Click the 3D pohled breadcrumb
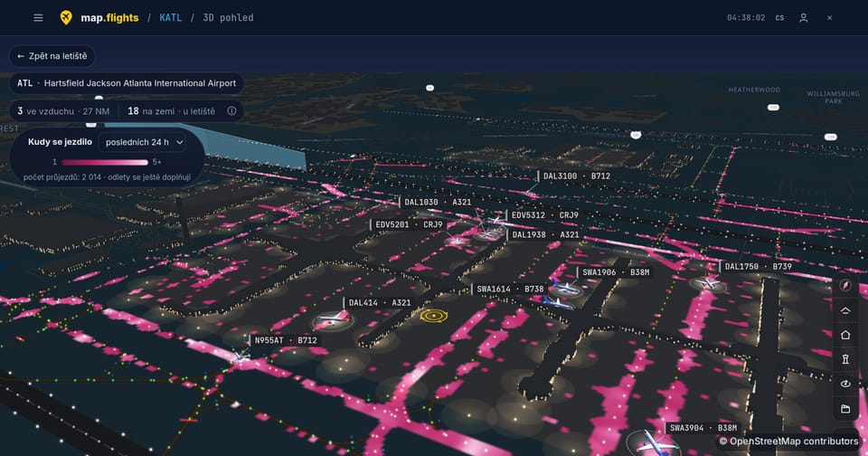The height and width of the screenshot is (456, 868). [x=228, y=18]
